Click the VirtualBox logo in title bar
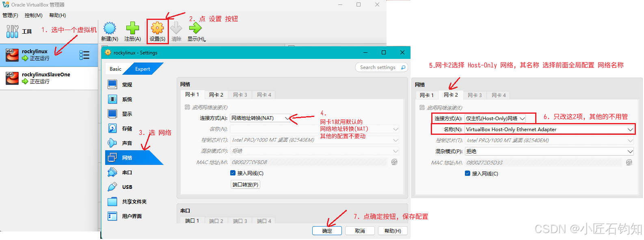 tap(6, 4)
